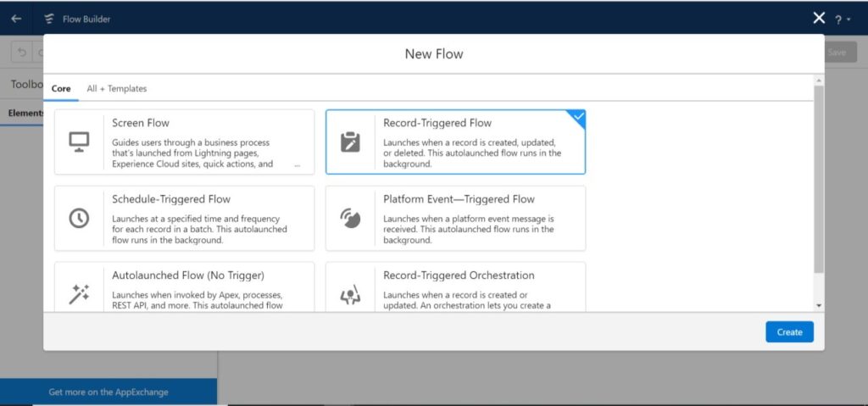Switch to the Core tab
868x406 pixels.
[60, 88]
